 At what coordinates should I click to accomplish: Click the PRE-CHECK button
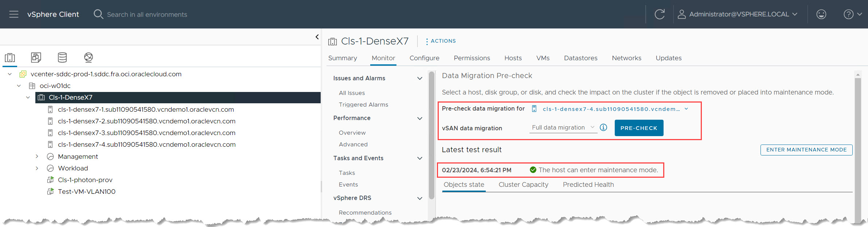(x=639, y=128)
